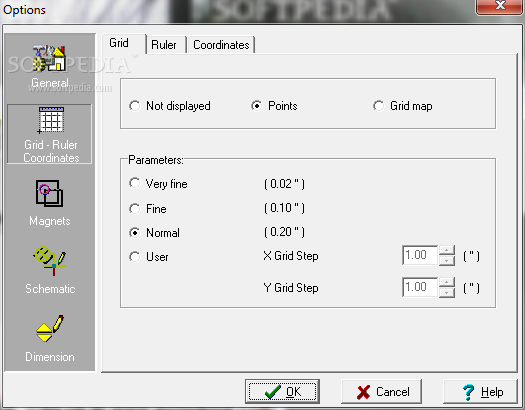Increase the Y Grid Step value

point(446,282)
